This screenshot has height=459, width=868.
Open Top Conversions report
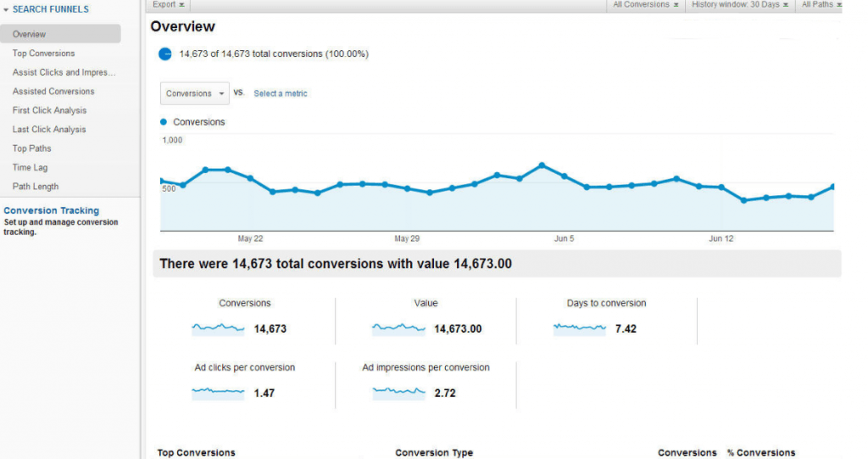[44, 53]
